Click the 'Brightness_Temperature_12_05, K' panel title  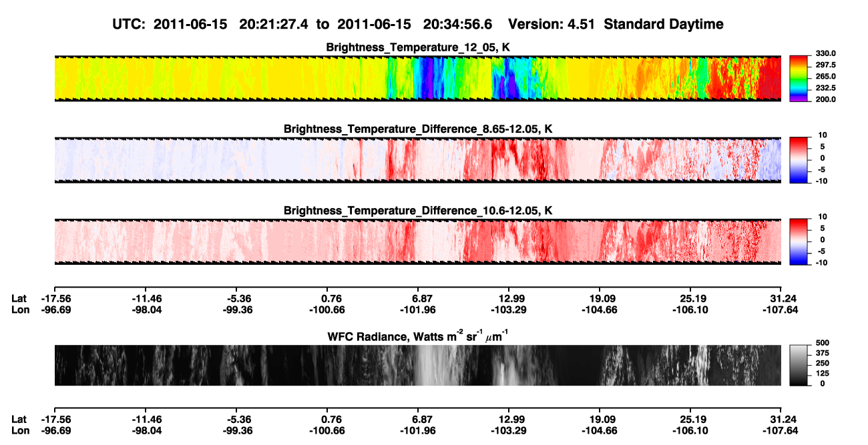(x=418, y=47)
